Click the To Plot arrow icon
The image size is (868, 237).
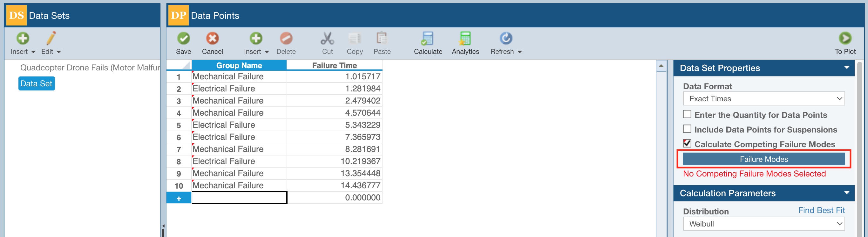845,39
